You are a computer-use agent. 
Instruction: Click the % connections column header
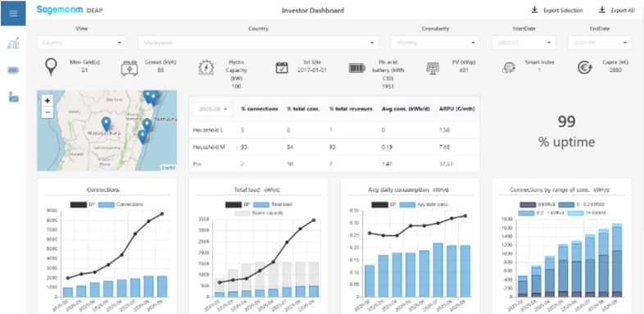259,109
